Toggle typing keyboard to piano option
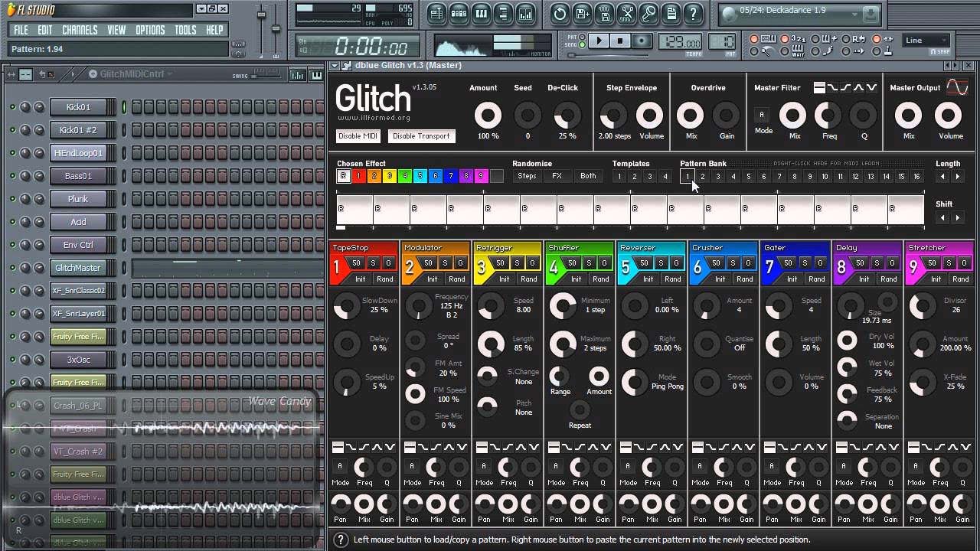The height and width of the screenshot is (551, 980). [754, 39]
